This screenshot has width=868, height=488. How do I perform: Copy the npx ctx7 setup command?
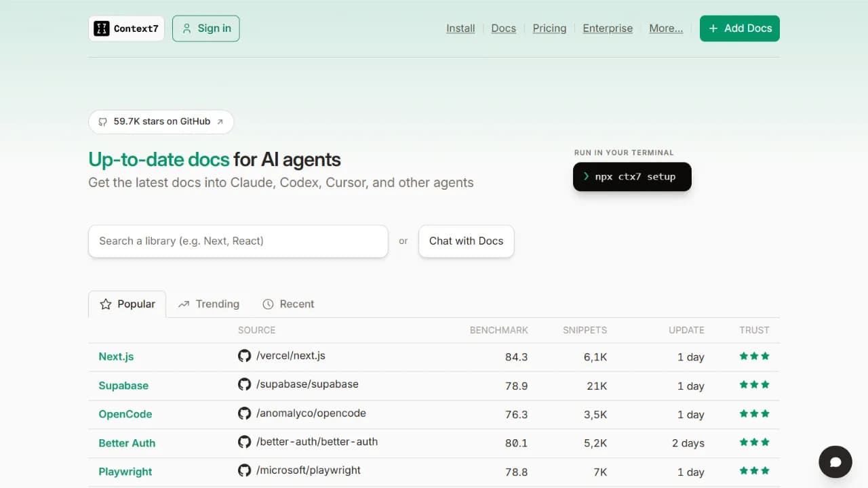click(632, 177)
